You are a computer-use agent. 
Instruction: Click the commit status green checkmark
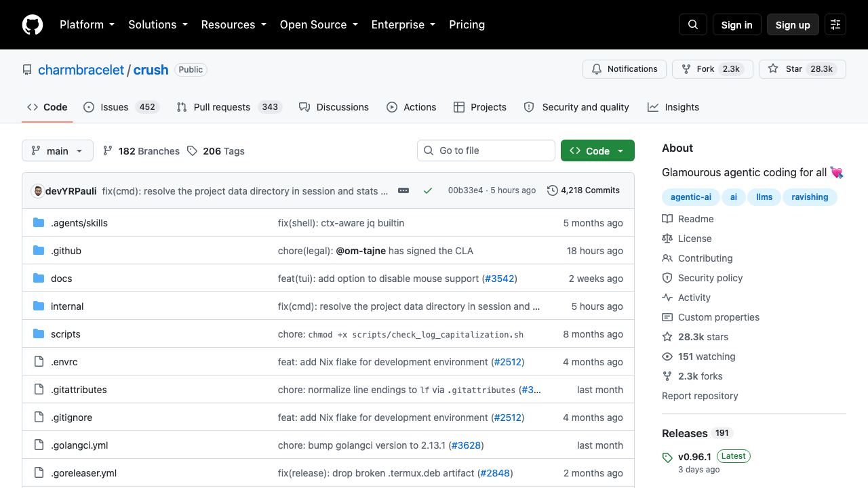(428, 190)
